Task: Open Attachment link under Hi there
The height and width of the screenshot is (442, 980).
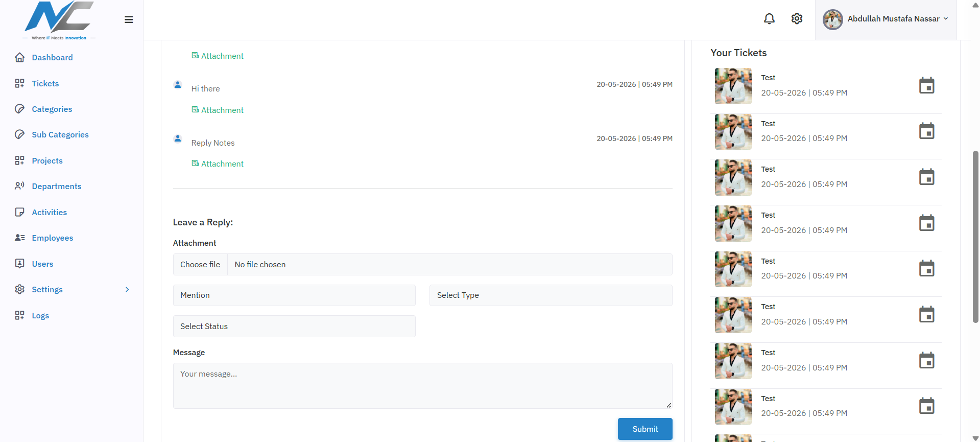Action: (x=218, y=110)
